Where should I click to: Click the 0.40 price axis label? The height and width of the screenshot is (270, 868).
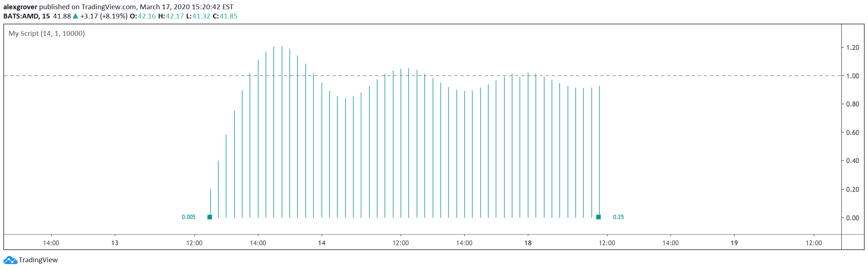click(x=853, y=161)
